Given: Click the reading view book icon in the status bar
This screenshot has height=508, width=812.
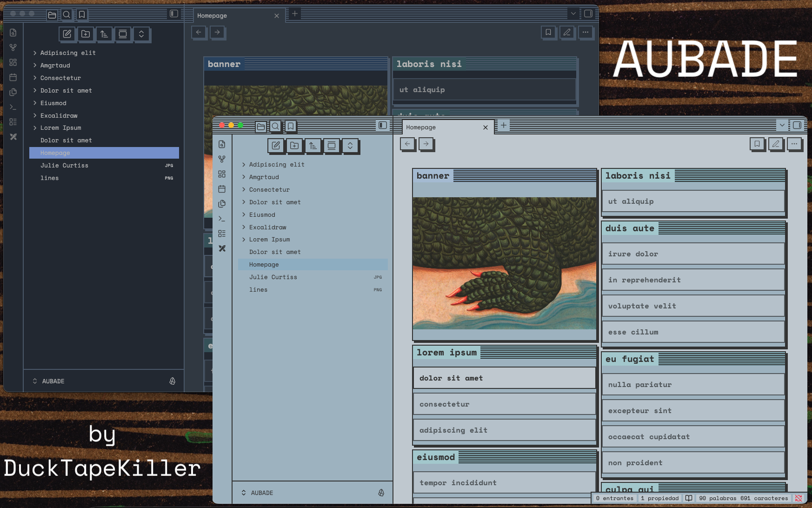Looking at the screenshot, I should coord(689,498).
